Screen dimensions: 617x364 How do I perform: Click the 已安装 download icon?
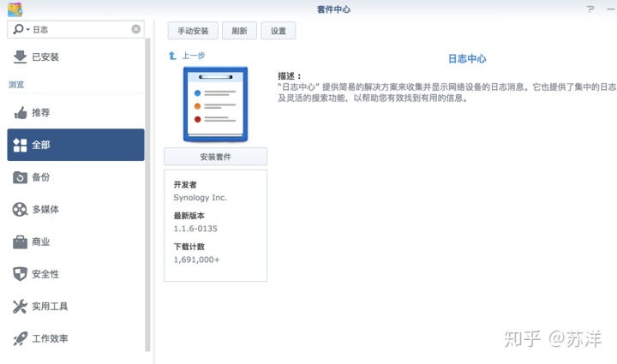coord(20,57)
